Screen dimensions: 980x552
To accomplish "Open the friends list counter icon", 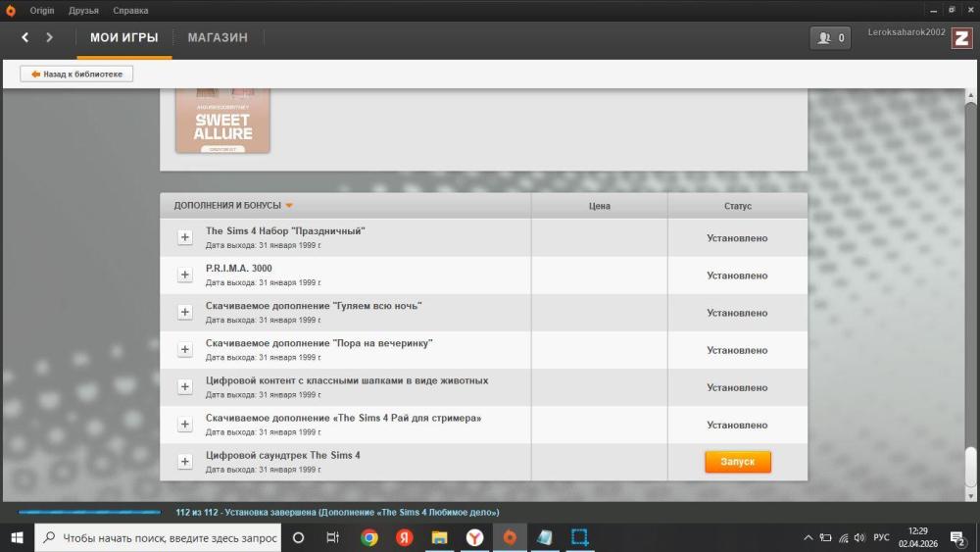I will point(830,38).
